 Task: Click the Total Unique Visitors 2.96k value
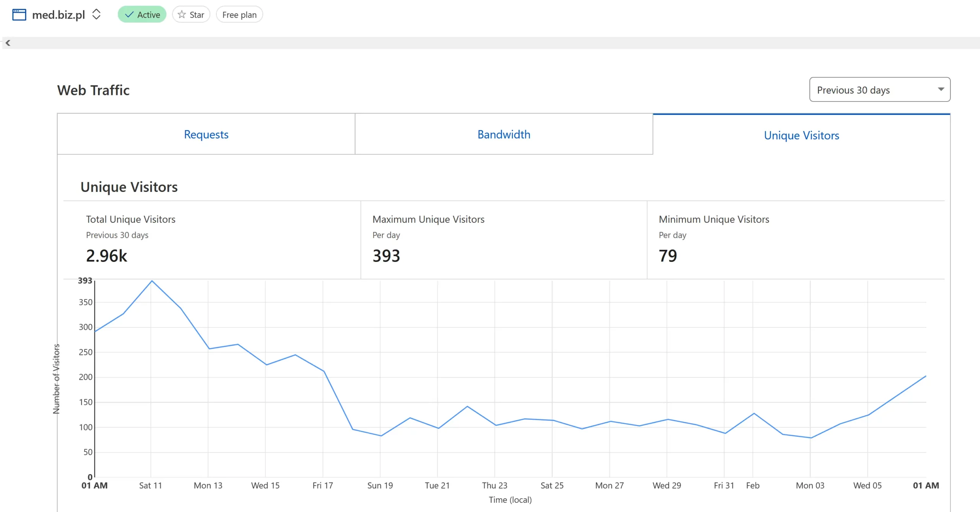point(106,256)
